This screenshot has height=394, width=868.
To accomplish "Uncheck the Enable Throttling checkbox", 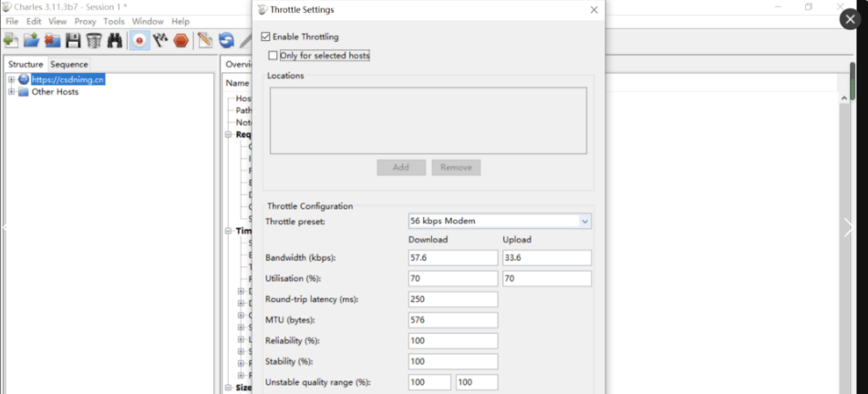I will point(265,37).
